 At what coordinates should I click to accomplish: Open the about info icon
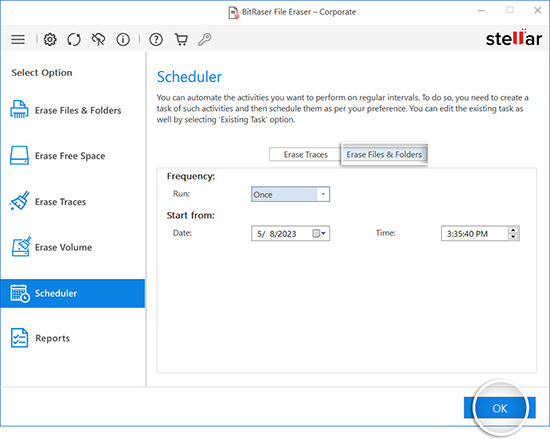(123, 39)
